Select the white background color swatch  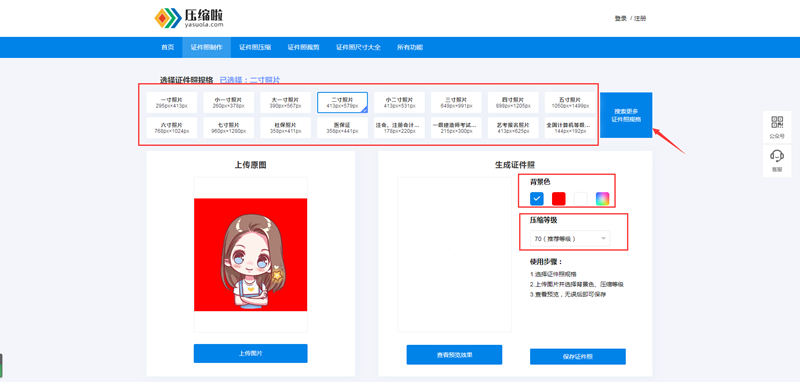[x=581, y=198]
